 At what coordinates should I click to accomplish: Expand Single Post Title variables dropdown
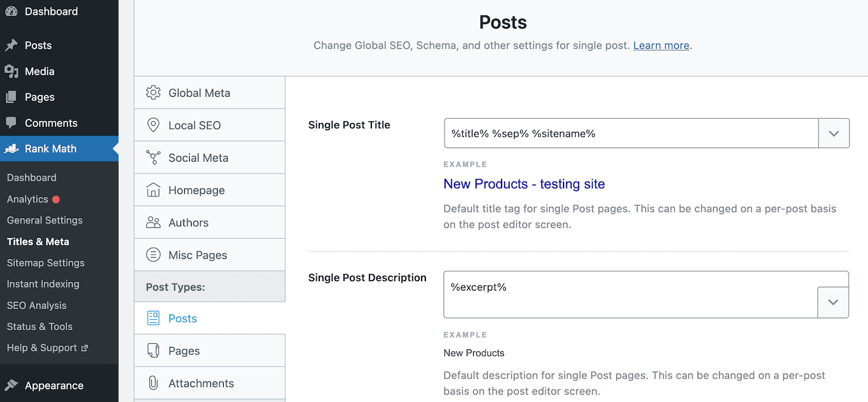coord(834,133)
